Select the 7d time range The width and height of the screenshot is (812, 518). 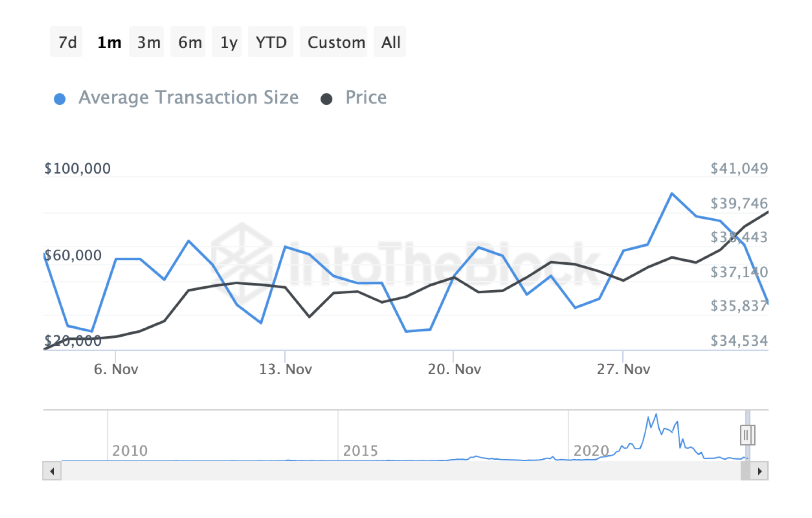[x=66, y=42]
